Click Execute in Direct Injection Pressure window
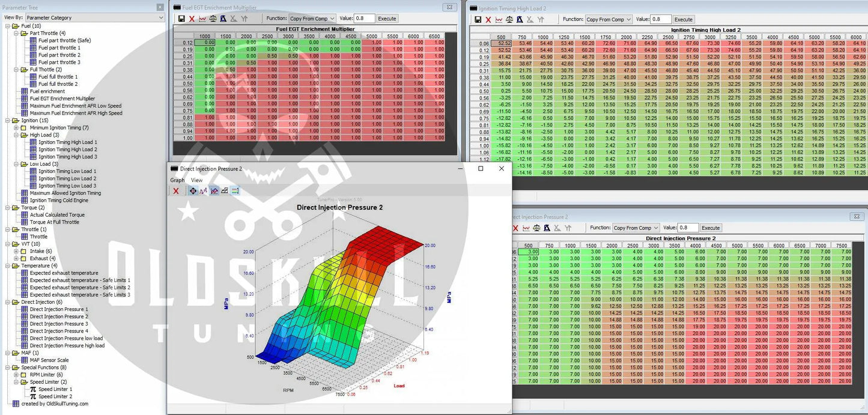Screen dimensions: 868x415 (x=711, y=228)
